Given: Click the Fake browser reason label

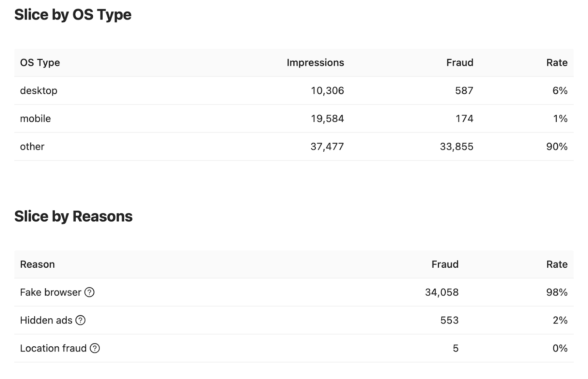Looking at the screenshot, I should pyautogui.click(x=50, y=292).
